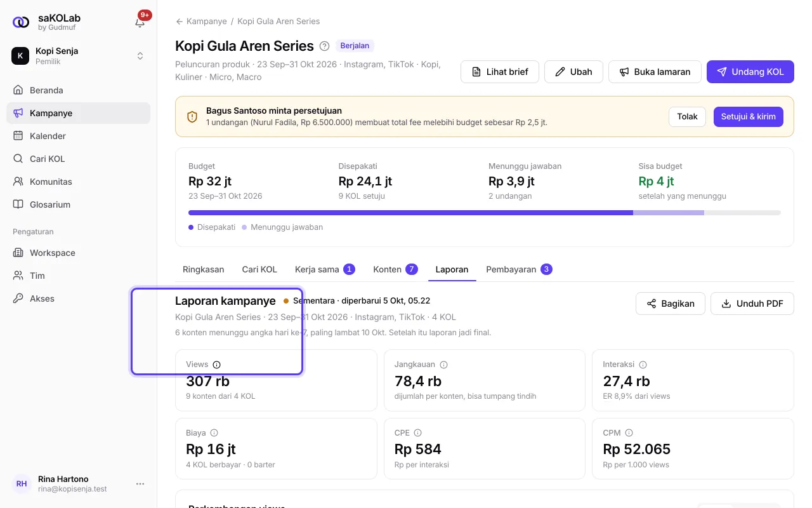Screen dimensions: 812x508
Task: Click the budget progress bar
Action: (485, 213)
